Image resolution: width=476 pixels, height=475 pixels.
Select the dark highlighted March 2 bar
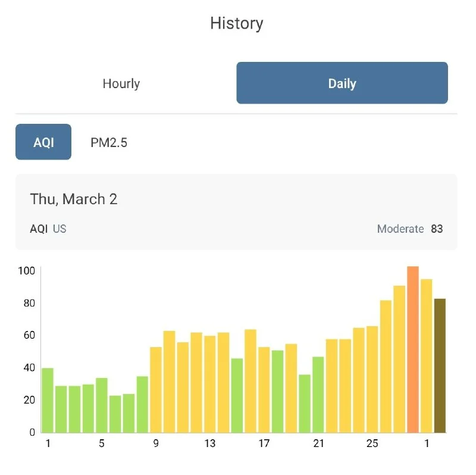point(440,365)
